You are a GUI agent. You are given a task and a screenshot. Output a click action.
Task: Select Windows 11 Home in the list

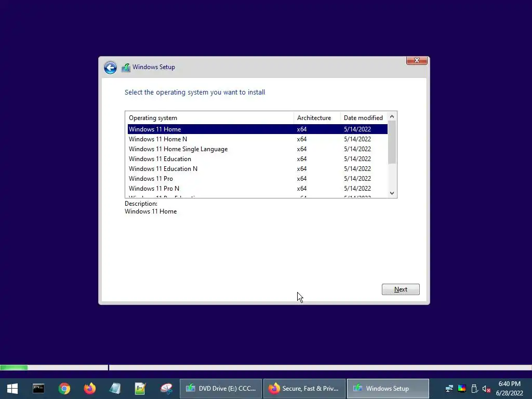pos(258,129)
